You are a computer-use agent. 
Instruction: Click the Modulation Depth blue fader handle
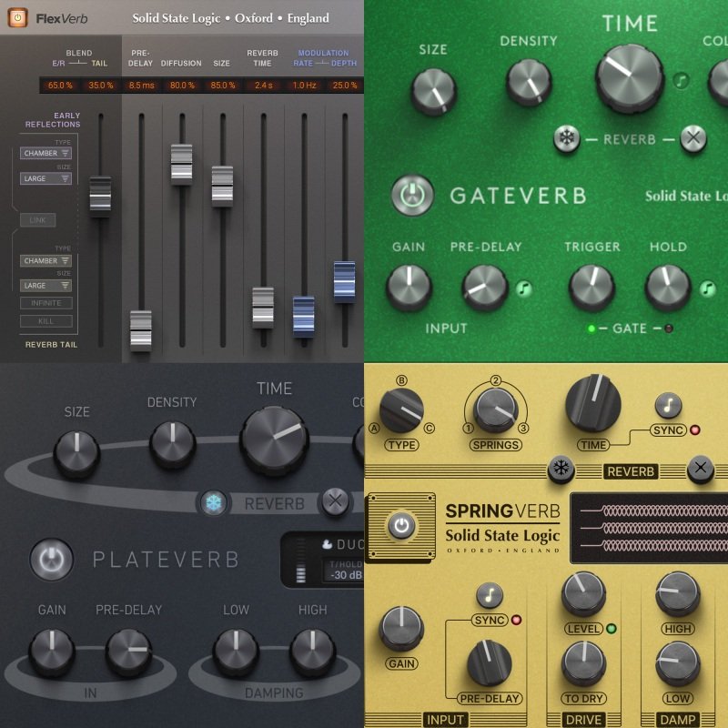(x=345, y=281)
